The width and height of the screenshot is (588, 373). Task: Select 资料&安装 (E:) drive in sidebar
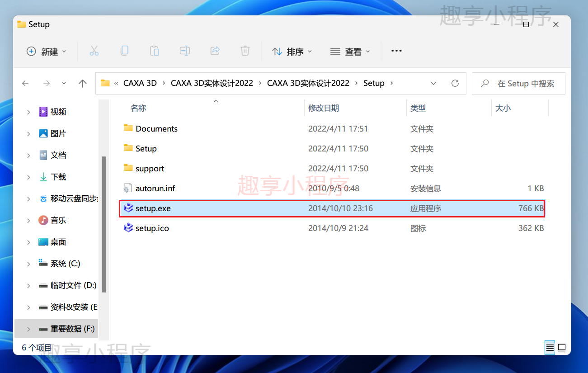(x=74, y=307)
